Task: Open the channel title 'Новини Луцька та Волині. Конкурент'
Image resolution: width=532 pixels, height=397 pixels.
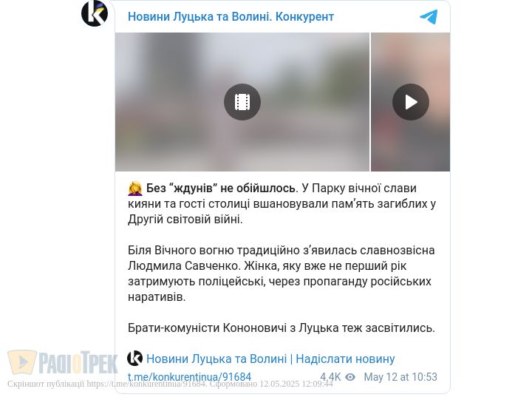Action: pyautogui.click(x=231, y=17)
